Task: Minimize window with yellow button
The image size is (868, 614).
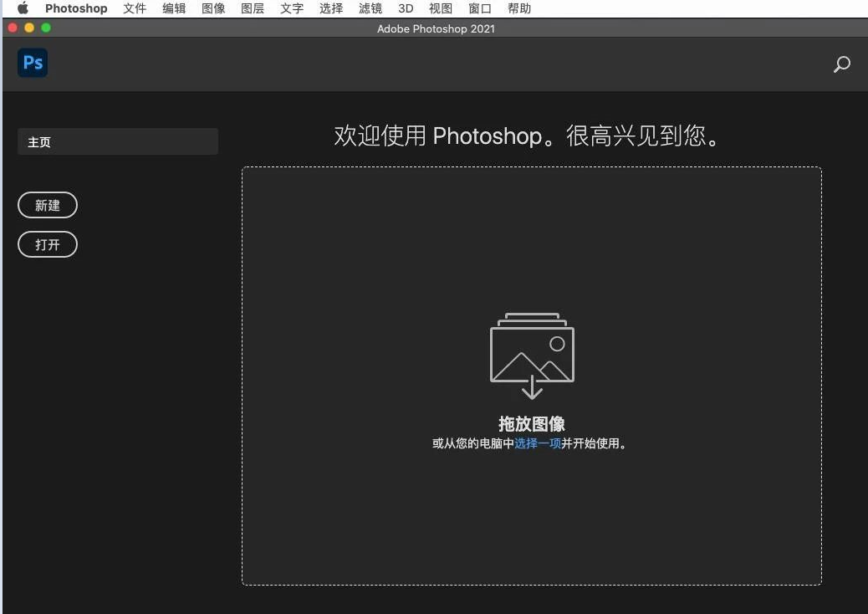Action: 29,28
